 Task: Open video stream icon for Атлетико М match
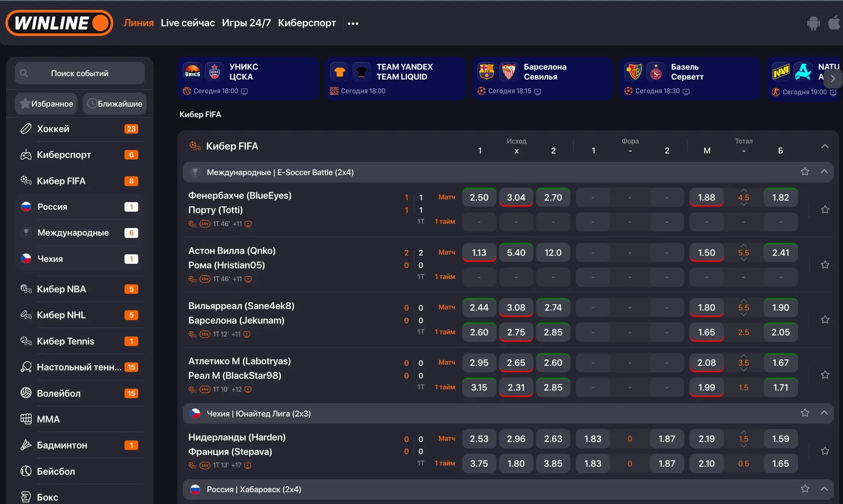(248, 389)
